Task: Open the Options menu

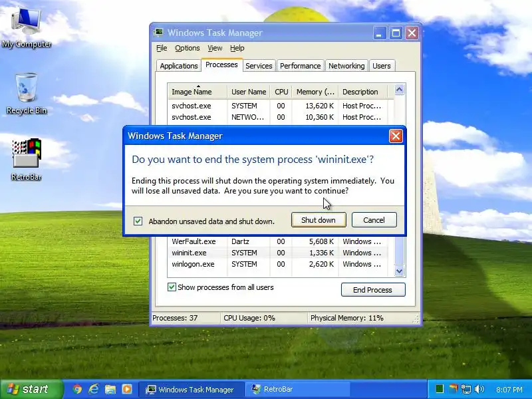Action: pyautogui.click(x=188, y=48)
